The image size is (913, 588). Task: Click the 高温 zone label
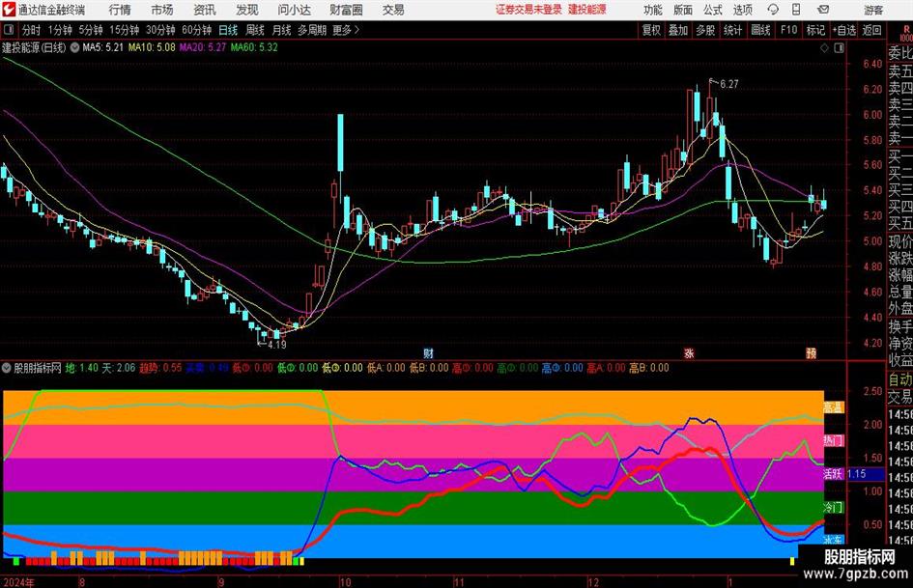pyautogui.click(x=833, y=407)
